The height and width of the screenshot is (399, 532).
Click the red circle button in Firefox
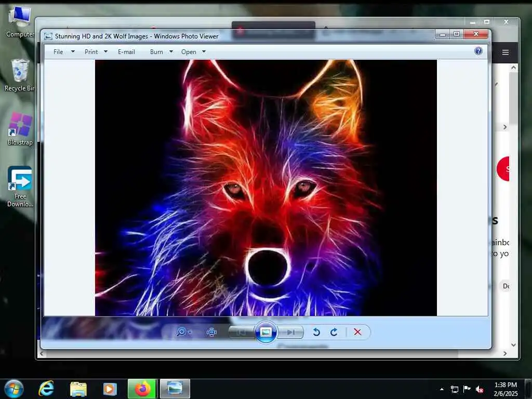[x=503, y=169]
